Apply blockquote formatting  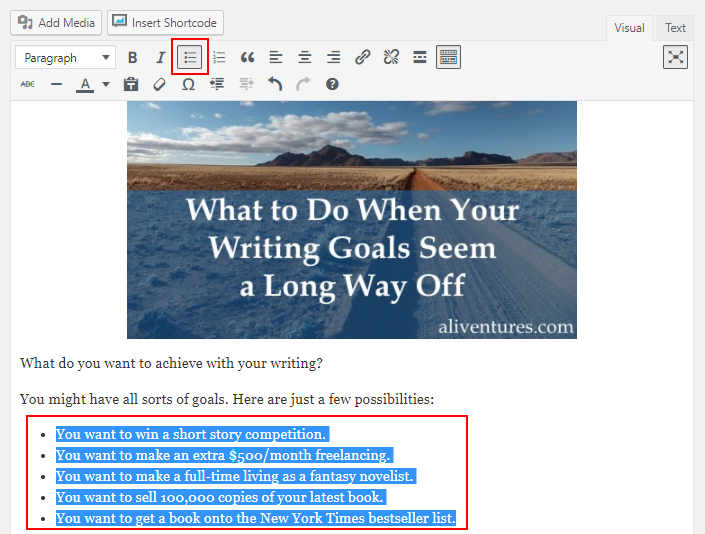pyautogui.click(x=248, y=58)
